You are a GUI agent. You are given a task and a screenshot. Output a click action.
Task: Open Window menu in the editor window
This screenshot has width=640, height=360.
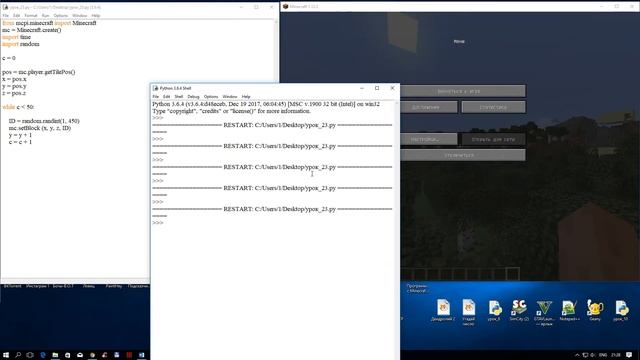[x=80, y=16]
